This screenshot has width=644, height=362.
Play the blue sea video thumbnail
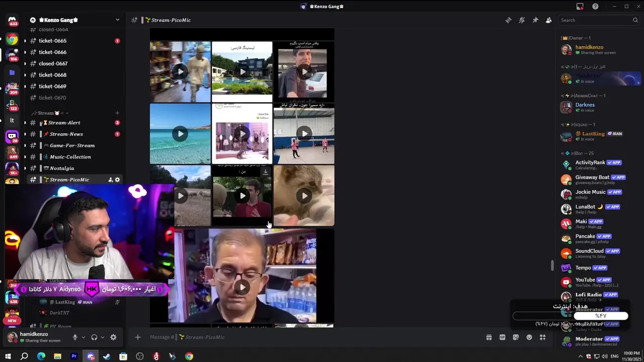180,134
